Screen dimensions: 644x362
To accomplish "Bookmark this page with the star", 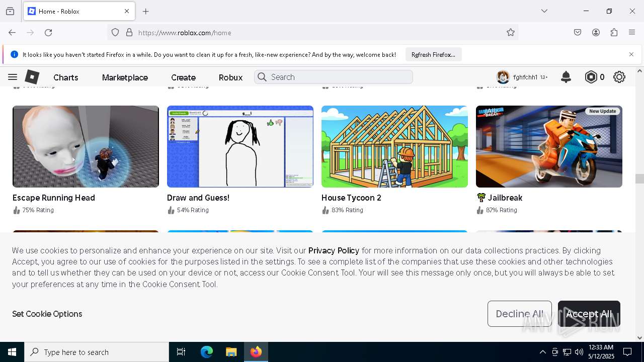I will pos(511,32).
